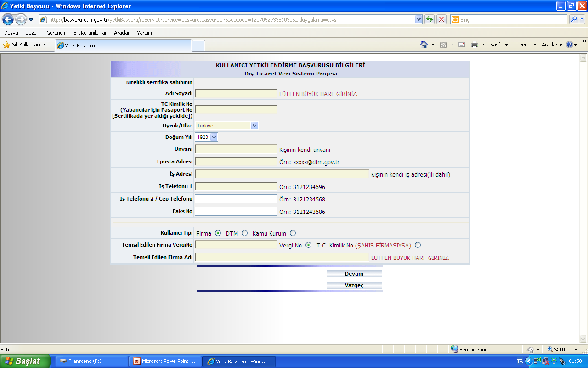
Task: Click the Sık Kullanılanlar favorites bar button
Action: pos(24,45)
